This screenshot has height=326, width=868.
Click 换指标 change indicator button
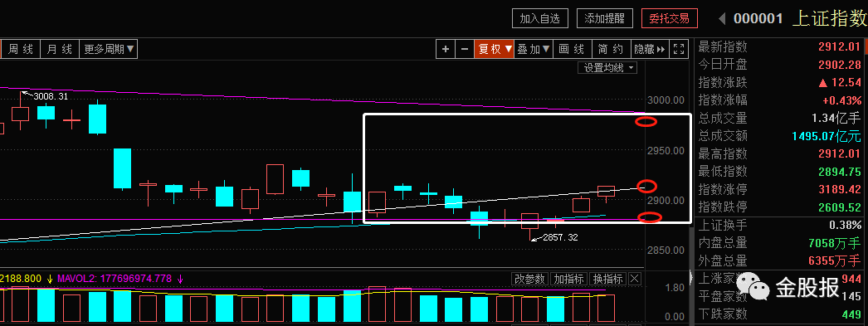(607, 279)
